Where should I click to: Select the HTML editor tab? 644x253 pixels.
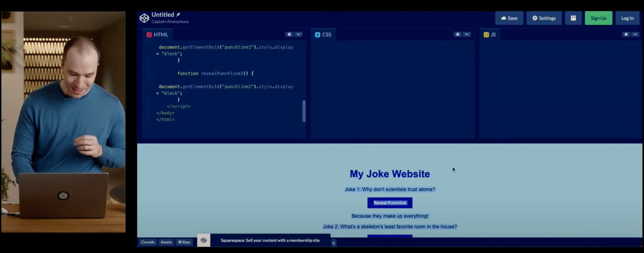pos(158,35)
